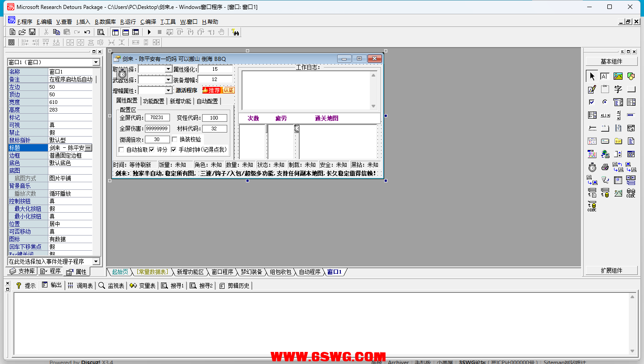Switch to the 功能配置 tab
The image size is (644, 364).
[x=153, y=101]
